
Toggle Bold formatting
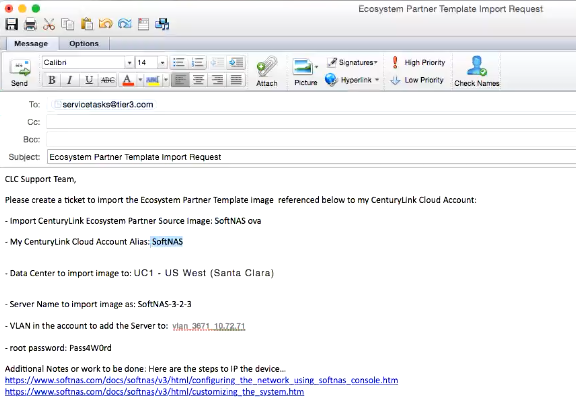pyautogui.click(x=52, y=80)
